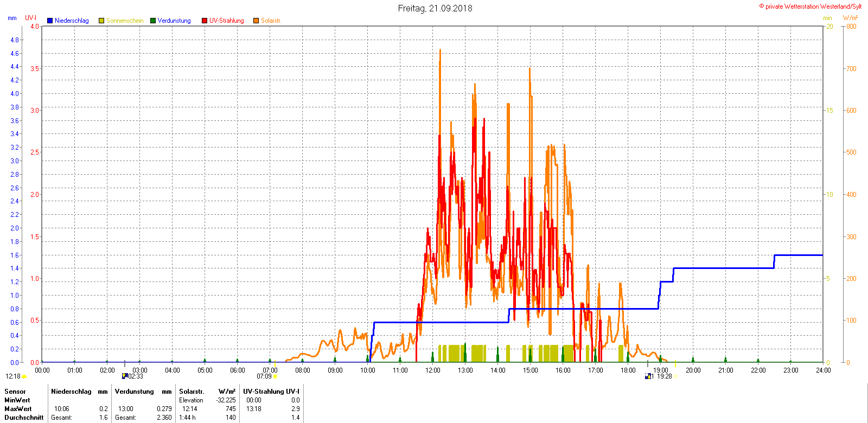
Task: Click the green Verdunstung legend swatch
Action: 153,21
